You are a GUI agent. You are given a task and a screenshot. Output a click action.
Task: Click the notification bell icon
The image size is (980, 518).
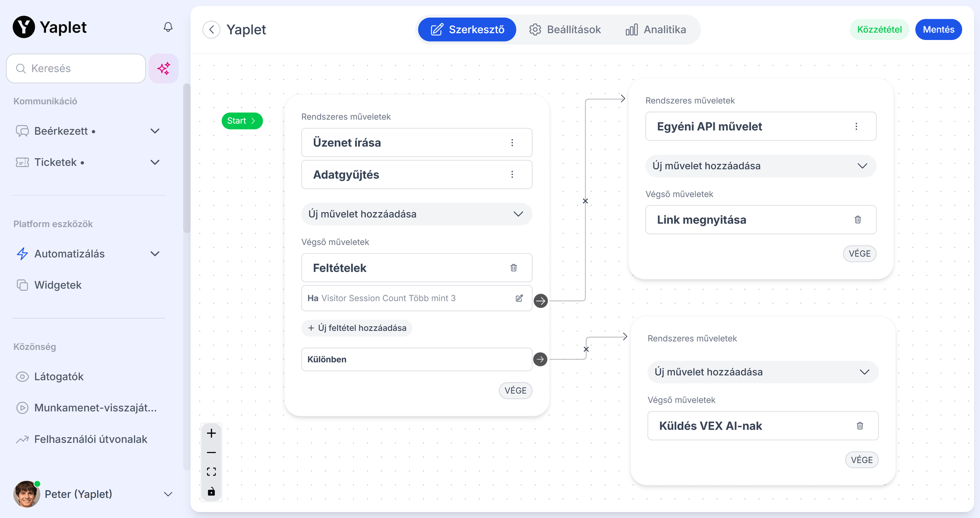coord(168,27)
